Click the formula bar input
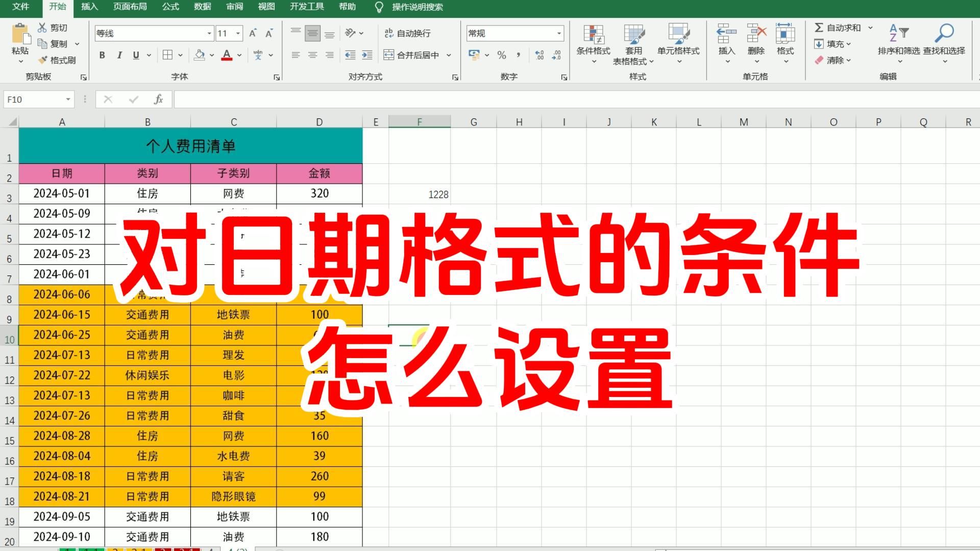This screenshot has height=551, width=980. tap(577, 99)
